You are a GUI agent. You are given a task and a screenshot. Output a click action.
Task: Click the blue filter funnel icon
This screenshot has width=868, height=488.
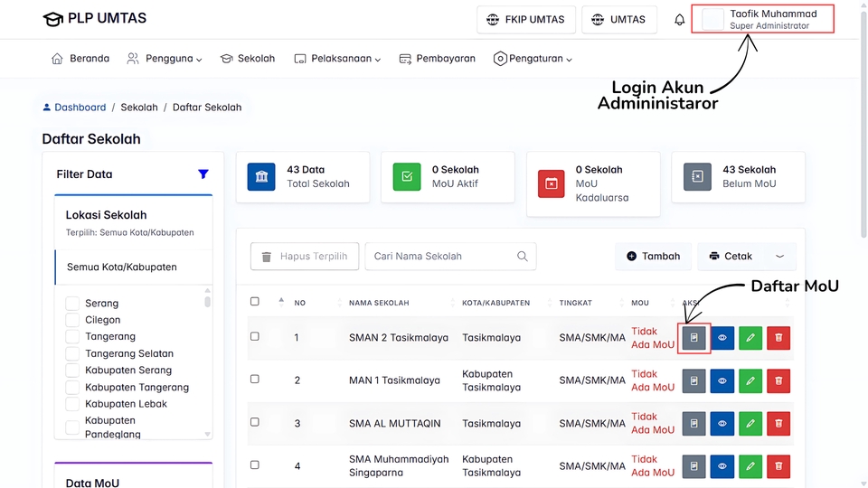pos(203,174)
